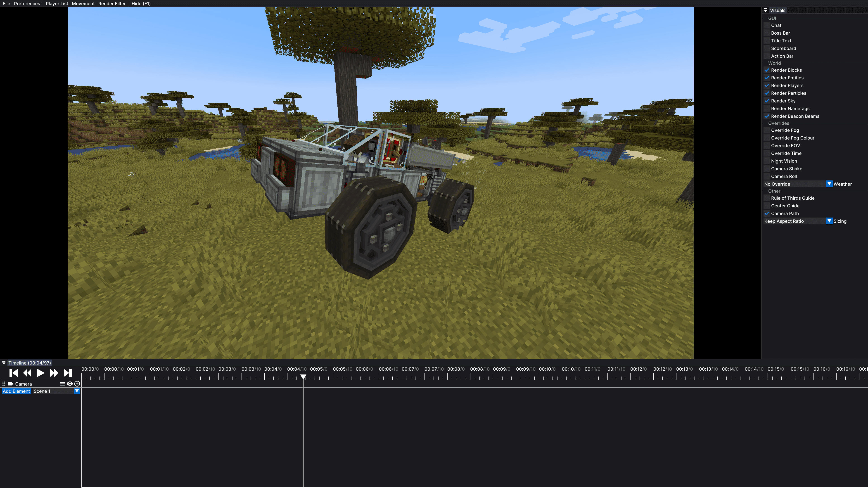This screenshot has width=868, height=488.
Task: Enable the Rule of Thirds Guide checkbox
Action: 767,198
